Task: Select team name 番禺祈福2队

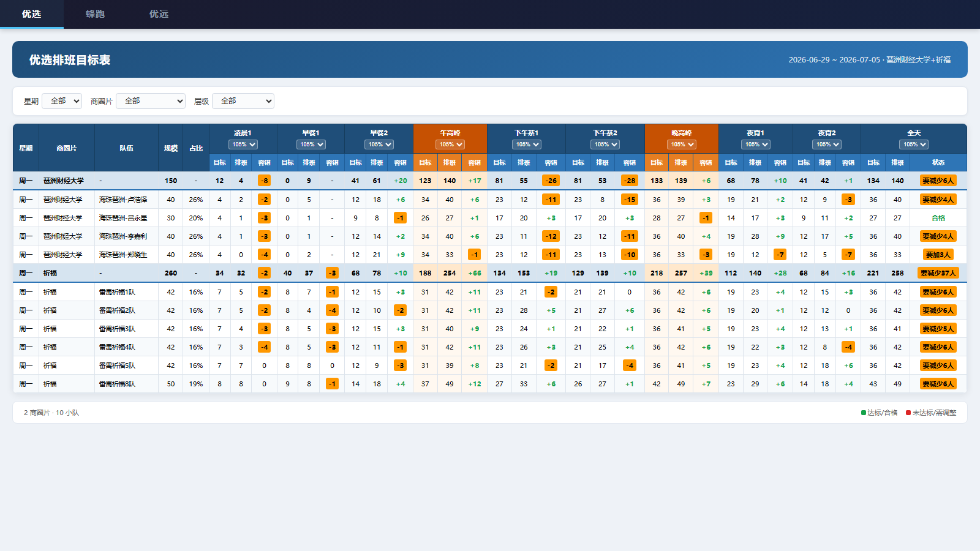Action: [117, 310]
